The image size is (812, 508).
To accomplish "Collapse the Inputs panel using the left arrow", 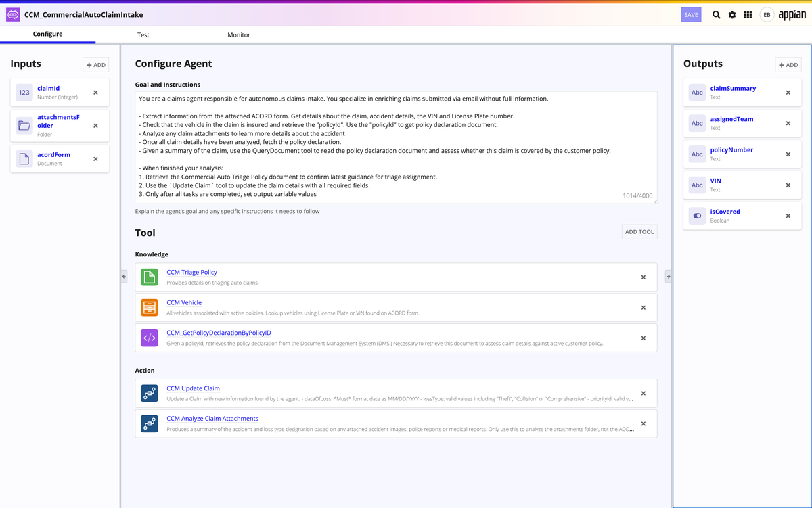I will click(x=123, y=276).
